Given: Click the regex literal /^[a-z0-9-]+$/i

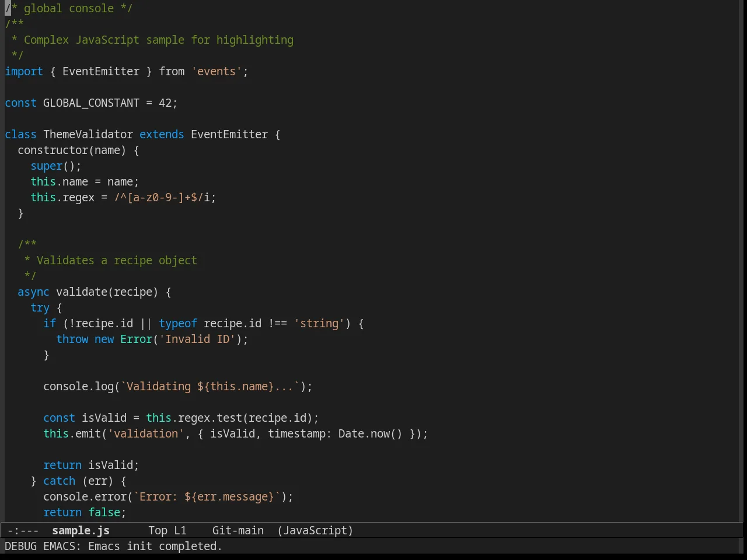Looking at the screenshot, I should (162, 197).
